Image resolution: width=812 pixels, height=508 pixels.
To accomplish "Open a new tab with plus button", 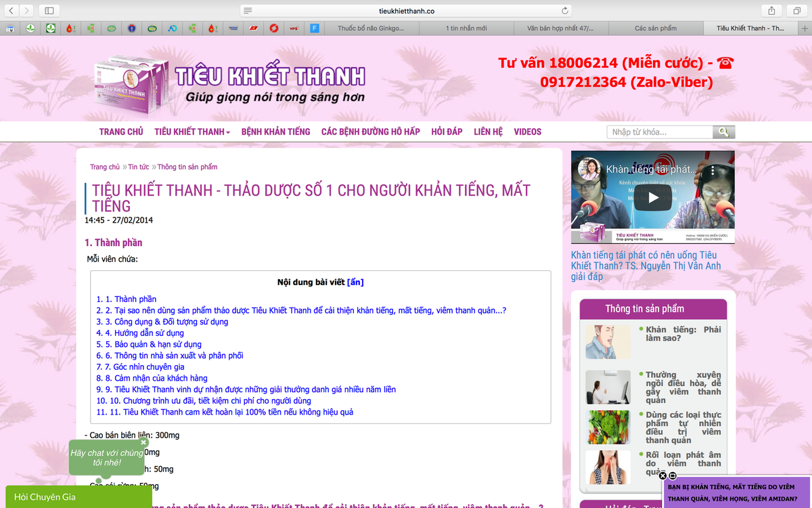I will (x=805, y=28).
